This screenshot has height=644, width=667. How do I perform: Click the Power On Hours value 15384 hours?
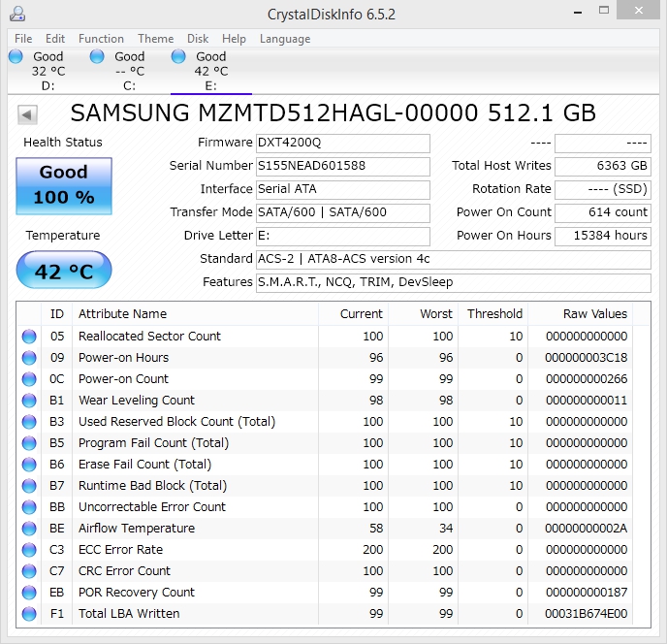603,237
